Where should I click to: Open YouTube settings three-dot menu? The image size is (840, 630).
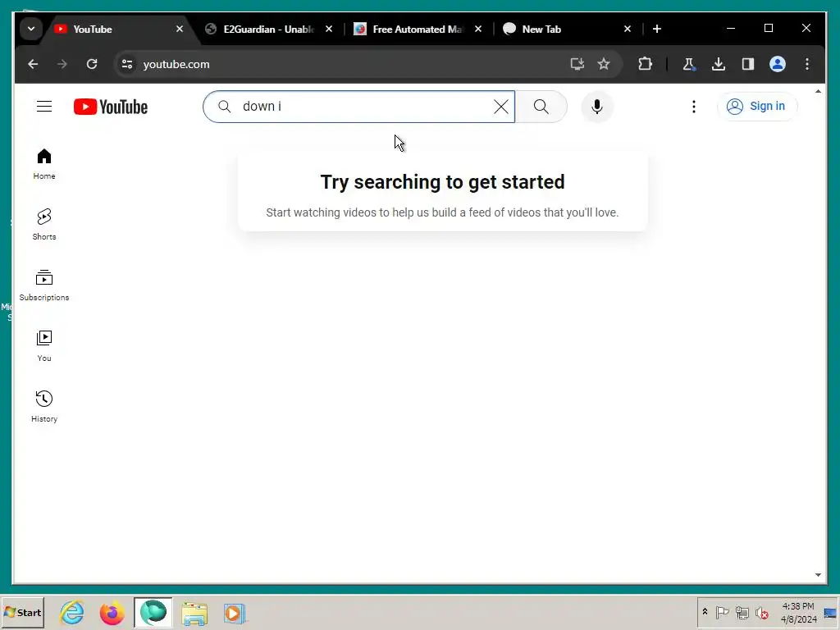694,107
